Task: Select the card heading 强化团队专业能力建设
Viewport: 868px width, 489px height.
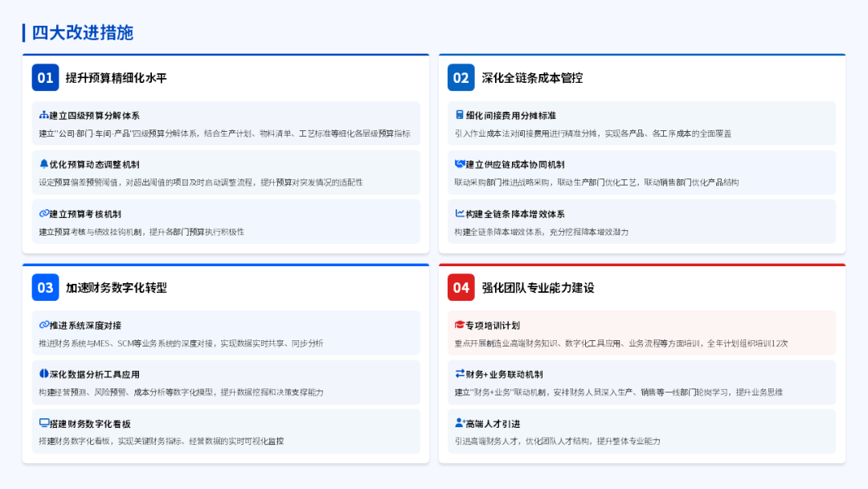Action: [x=538, y=288]
